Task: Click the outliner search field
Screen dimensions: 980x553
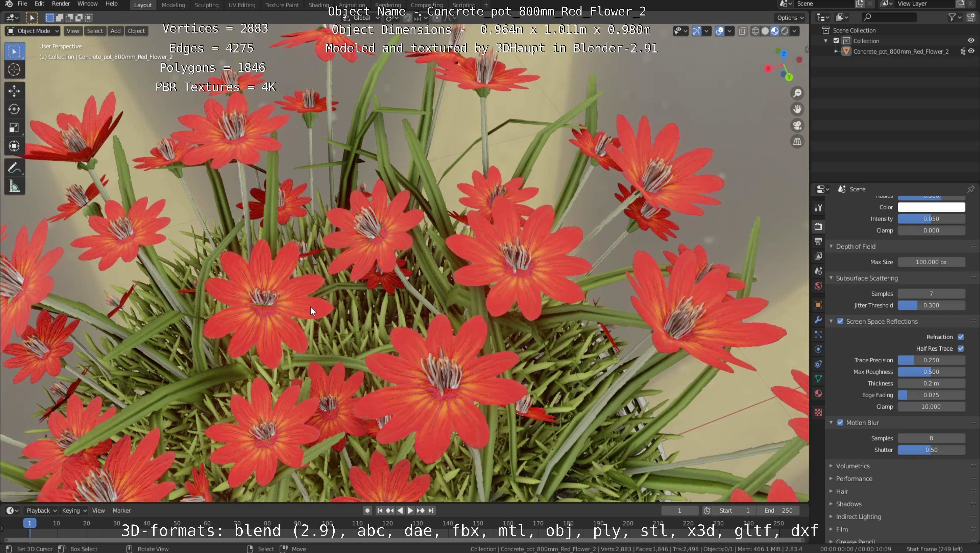Action: point(889,17)
